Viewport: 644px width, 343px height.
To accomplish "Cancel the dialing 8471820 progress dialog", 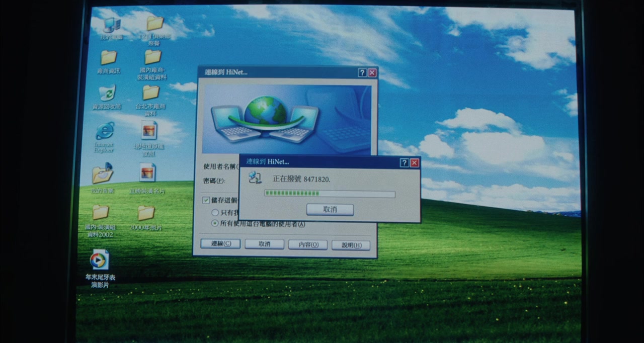I will tap(330, 210).
